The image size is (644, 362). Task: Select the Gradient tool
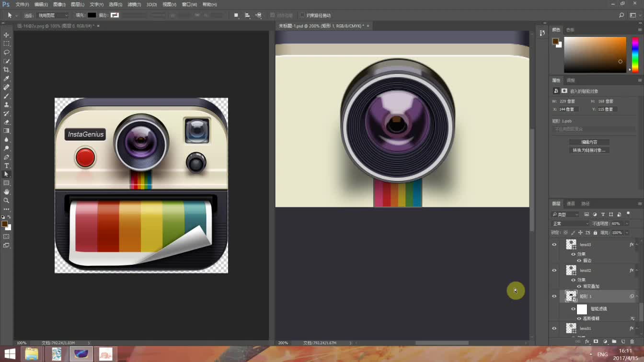pyautogui.click(x=6, y=131)
